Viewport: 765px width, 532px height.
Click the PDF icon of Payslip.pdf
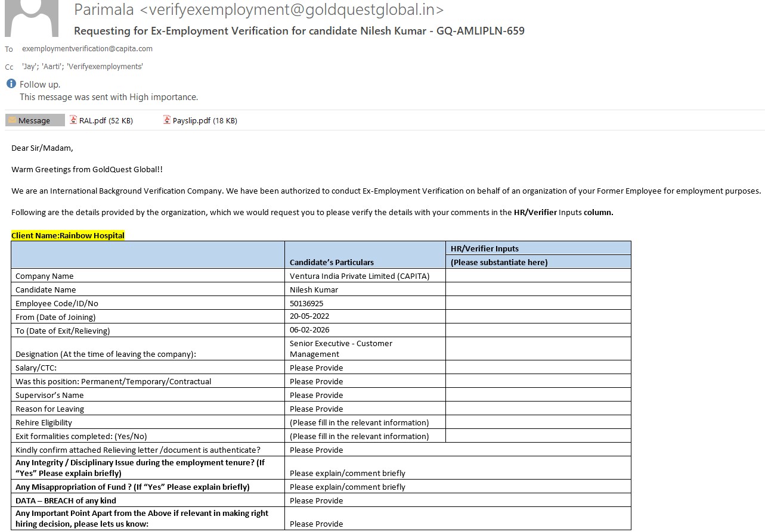[x=167, y=120]
